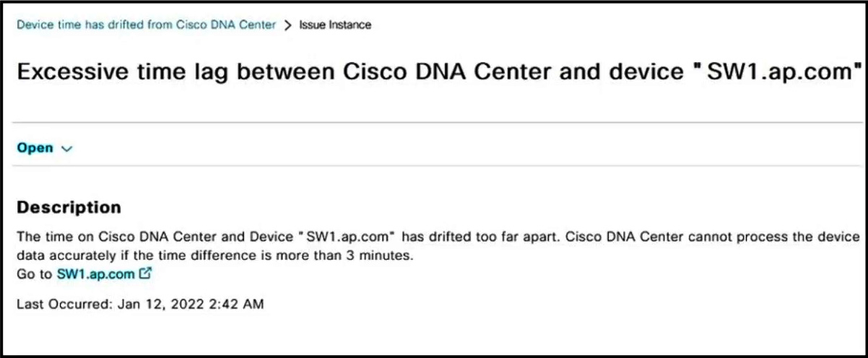Image resolution: width=868 pixels, height=358 pixels.
Task: Click the horizontal divider below the title
Action: (x=433, y=123)
